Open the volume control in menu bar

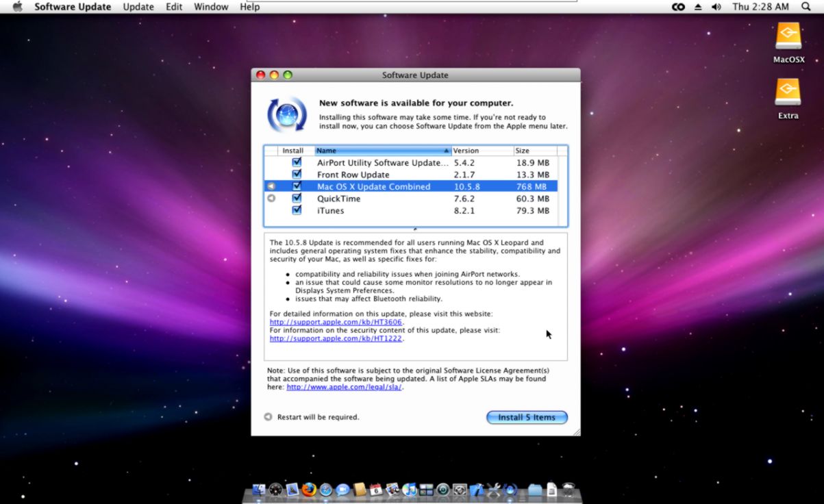point(716,7)
